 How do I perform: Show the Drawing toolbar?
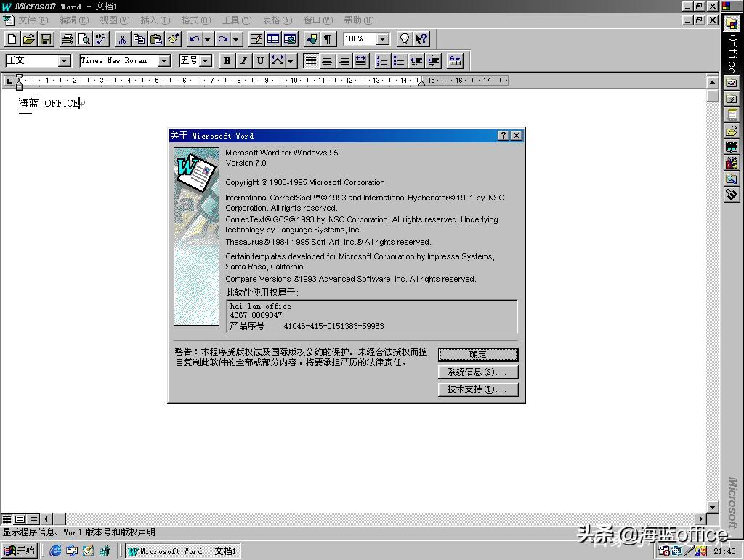[311, 39]
